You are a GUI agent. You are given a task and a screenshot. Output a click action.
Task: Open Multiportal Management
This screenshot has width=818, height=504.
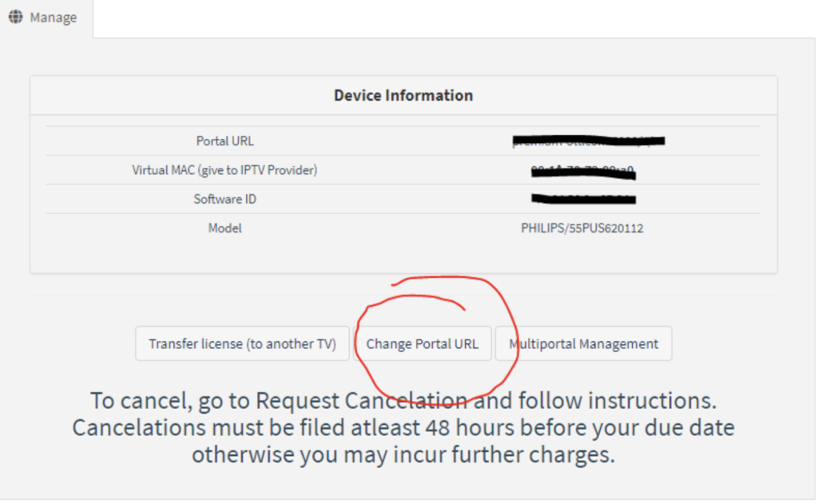(x=584, y=344)
